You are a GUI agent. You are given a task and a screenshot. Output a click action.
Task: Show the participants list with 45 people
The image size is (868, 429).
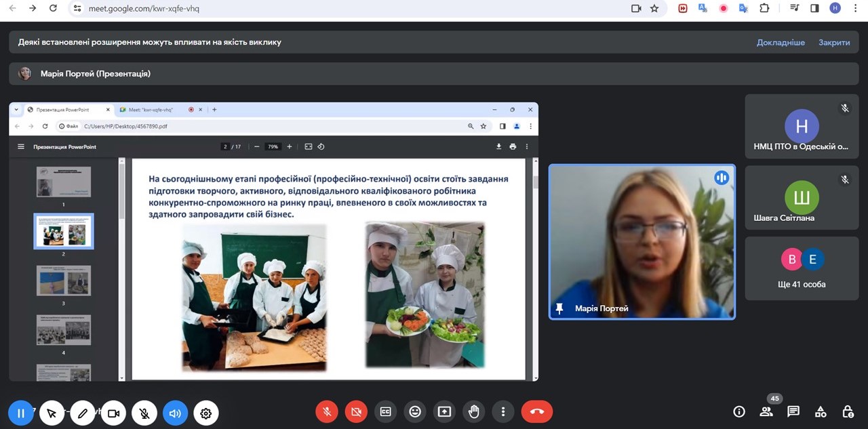(x=766, y=412)
